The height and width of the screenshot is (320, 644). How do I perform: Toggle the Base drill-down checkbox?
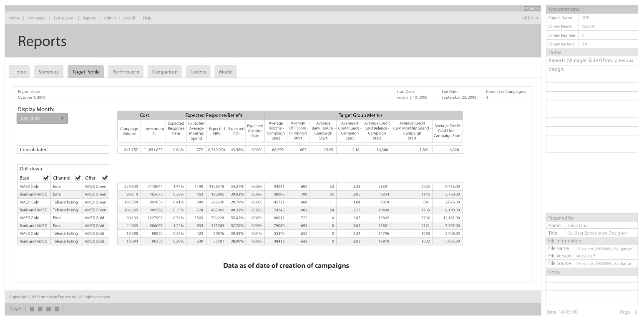pyautogui.click(x=46, y=178)
